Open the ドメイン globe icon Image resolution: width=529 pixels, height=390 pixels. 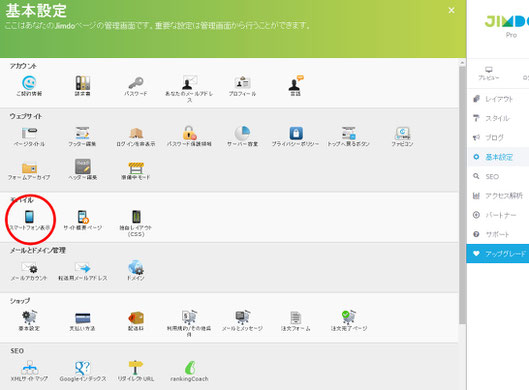click(136, 267)
